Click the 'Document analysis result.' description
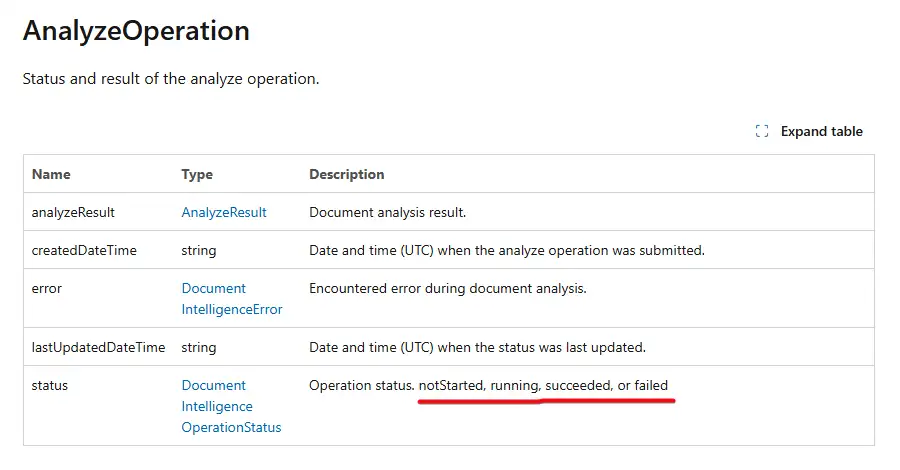Viewport: 900px width, 470px height. (387, 212)
